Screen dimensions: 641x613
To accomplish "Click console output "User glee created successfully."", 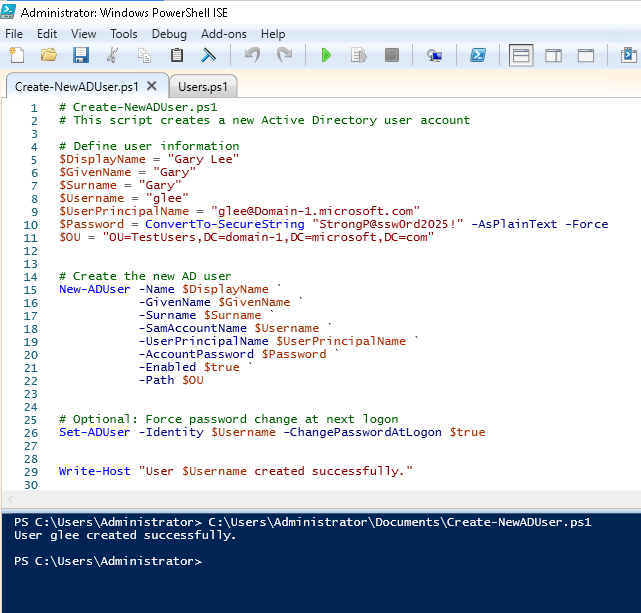I will (x=125, y=535).
